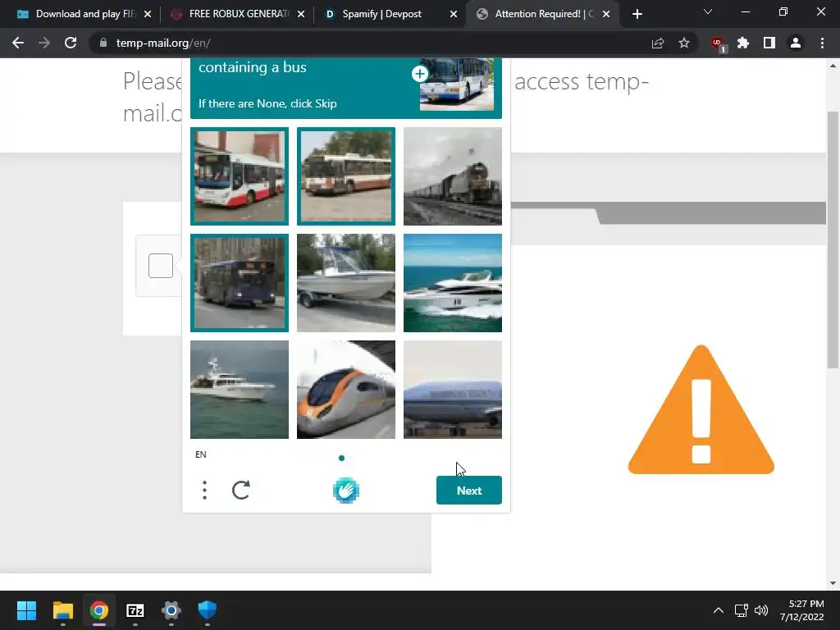Open the Settings gear taskbar icon

171,610
